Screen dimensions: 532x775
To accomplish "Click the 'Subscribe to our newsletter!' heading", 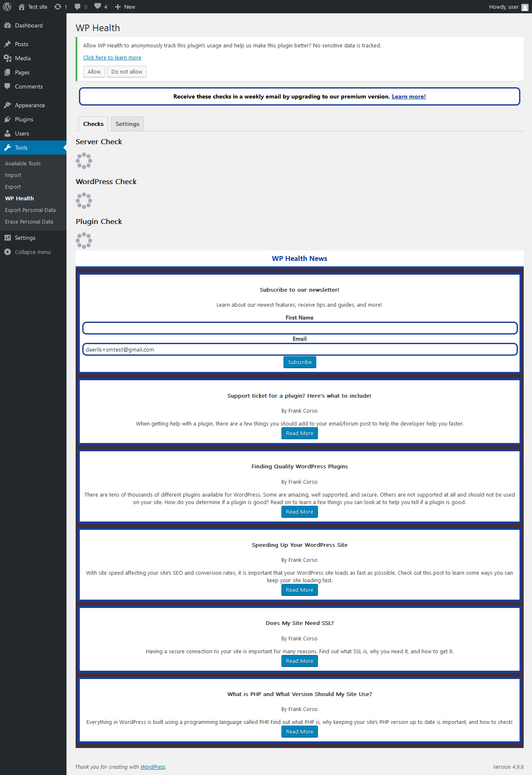I will tap(300, 290).
